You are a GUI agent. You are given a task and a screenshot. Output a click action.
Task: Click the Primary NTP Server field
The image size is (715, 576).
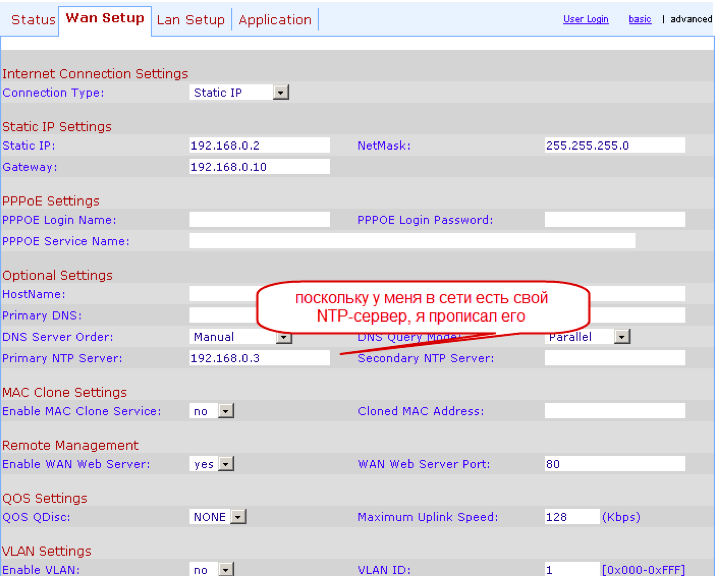tap(259, 358)
